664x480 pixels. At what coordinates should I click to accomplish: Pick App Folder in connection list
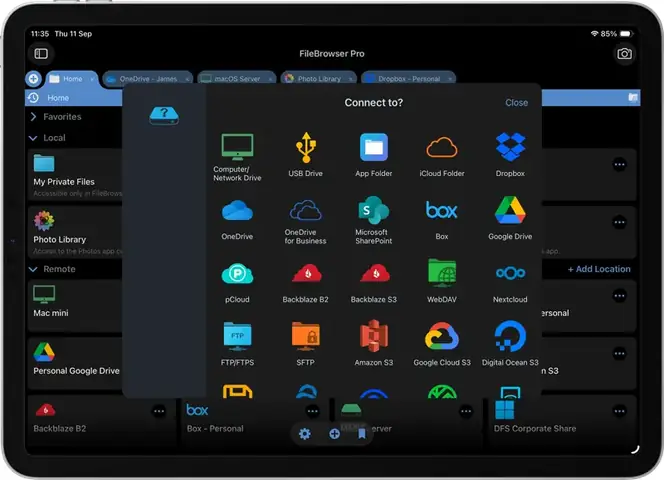[374, 155]
